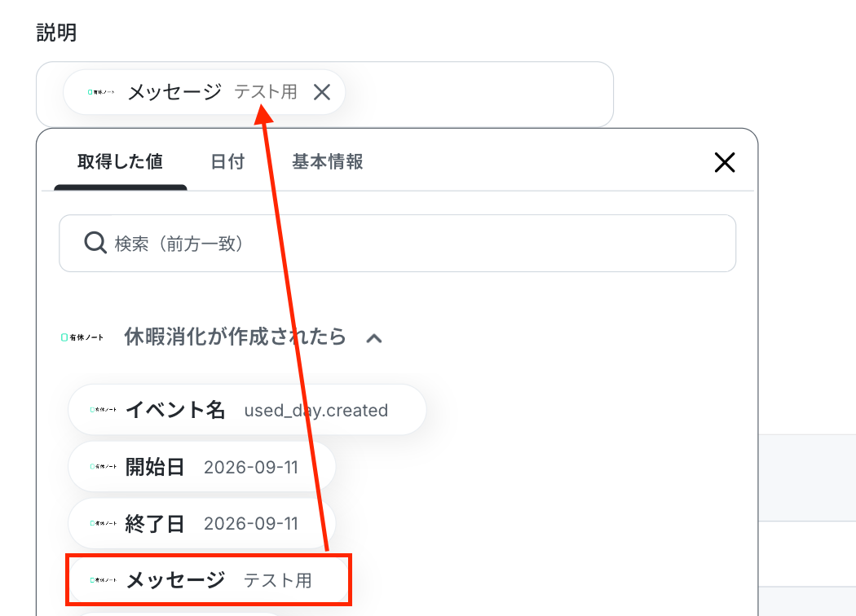This screenshot has width=856, height=616.
Task: Click the 有休ノート icon in the selected メッセージ tag
Action: 101,92
